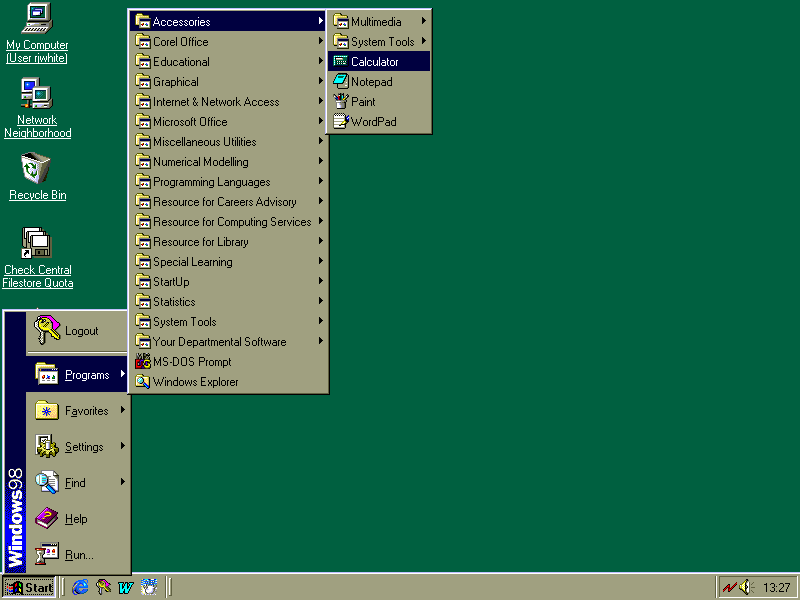This screenshot has height=600, width=800.
Task: Choose Run... from the Start menu
Action: tap(77, 555)
